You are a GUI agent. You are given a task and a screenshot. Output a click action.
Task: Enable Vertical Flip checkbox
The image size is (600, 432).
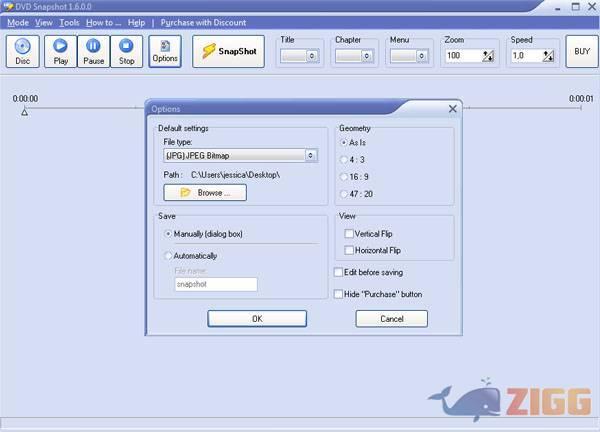click(368, 233)
